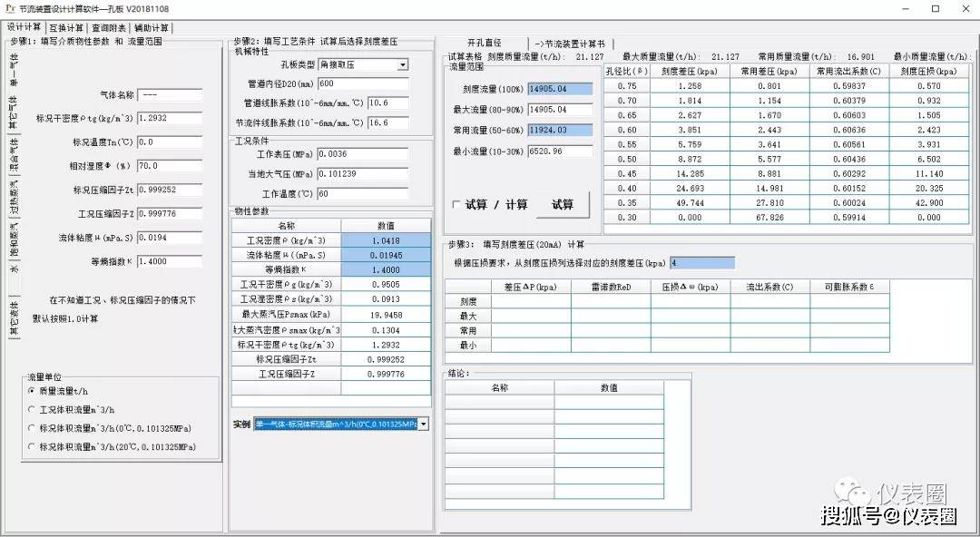Switch to the 互换计算 tab
This screenshot has height=537, width=980.
click(66, 27)
